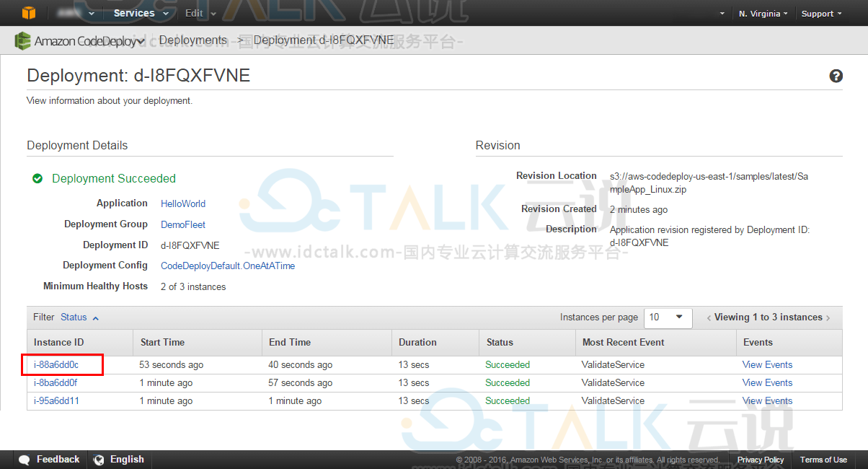This screenshot has height=469, width=868.
Task: Click the Amazon CodeDeploy green logo icon
Action: click(x=23, y=41)
